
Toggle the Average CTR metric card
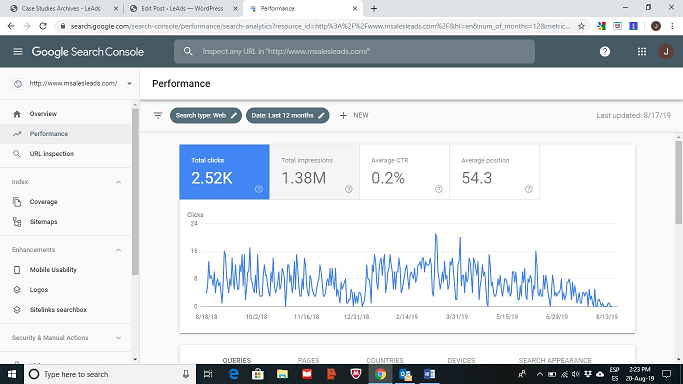click(405, 172)
